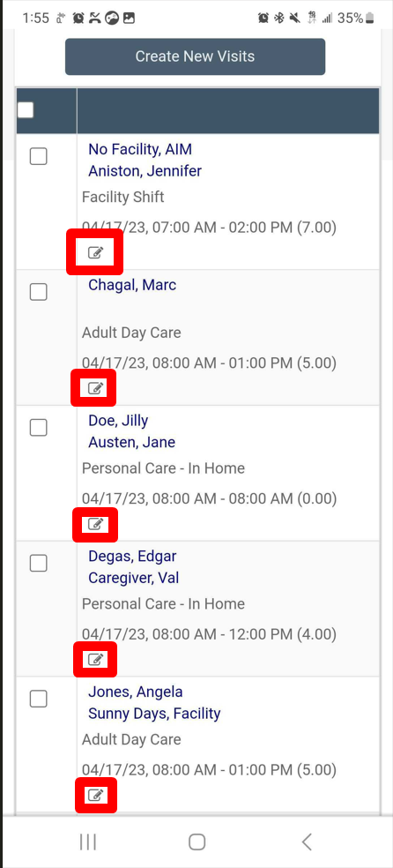The image size is (393, 868).
Task: Tap the Create New Visits button
Action: click(x=195, y=56)
